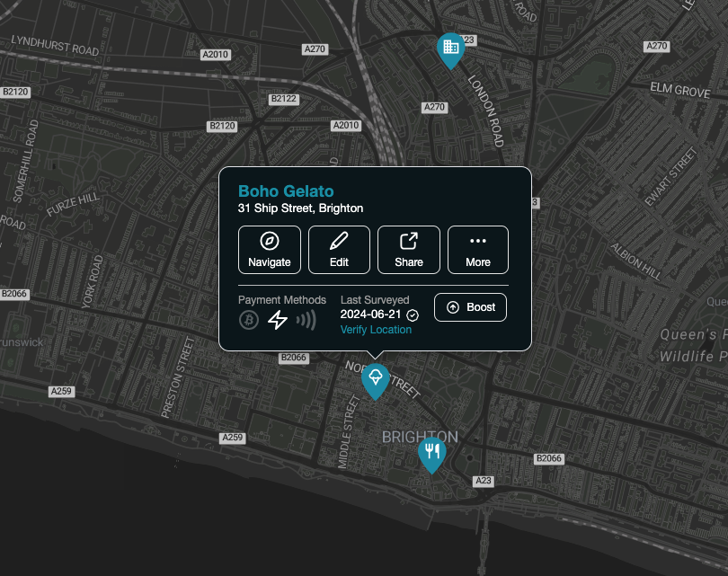Select the restaurant fork-and-knife map marker
Viewport: 728px width, 576px height.
[431, 455]
